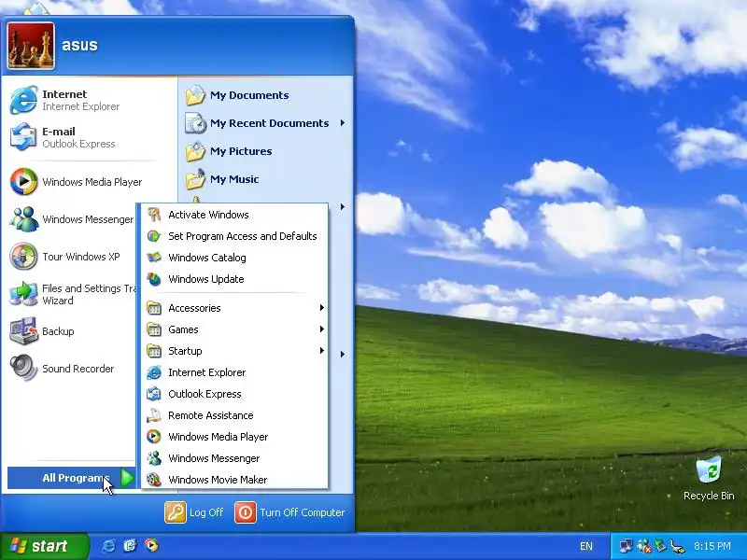Launch Windows Movie Maker
Image resolution: width=747 pixels, height=560 pixels.
point(234,480)
